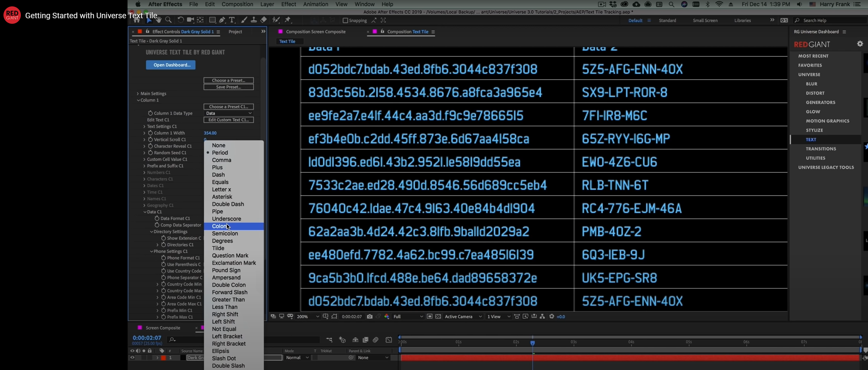Toggle Frame Blending switch in timeline

[x=365, y=340]
